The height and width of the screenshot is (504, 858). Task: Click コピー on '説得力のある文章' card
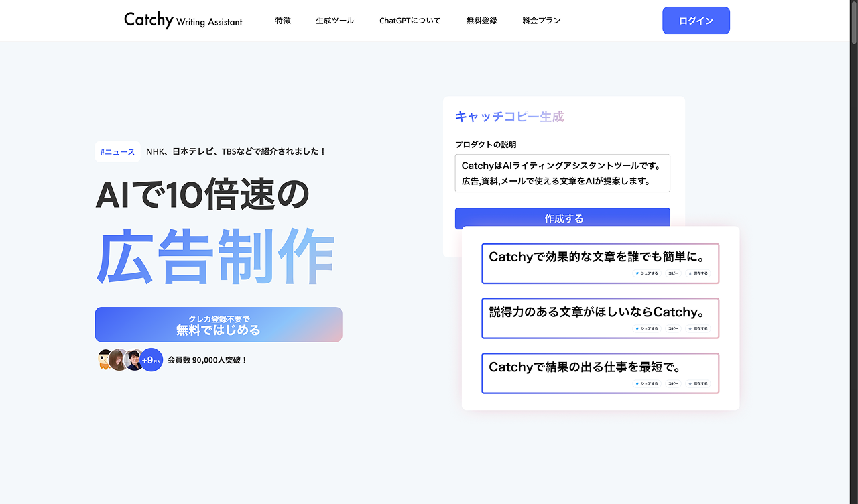coord(673,329)
